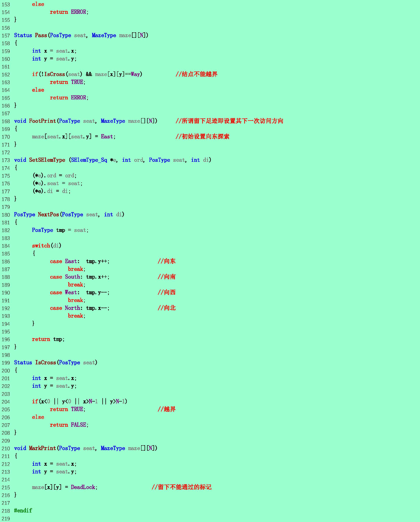Viewport: 420px width, 522px height.
Task: Click the comment //向北
Action: [166, 308]
